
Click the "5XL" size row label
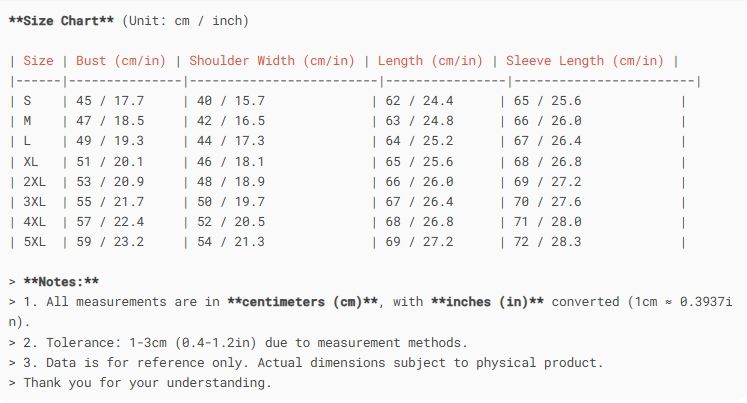(x=35, y=242)
